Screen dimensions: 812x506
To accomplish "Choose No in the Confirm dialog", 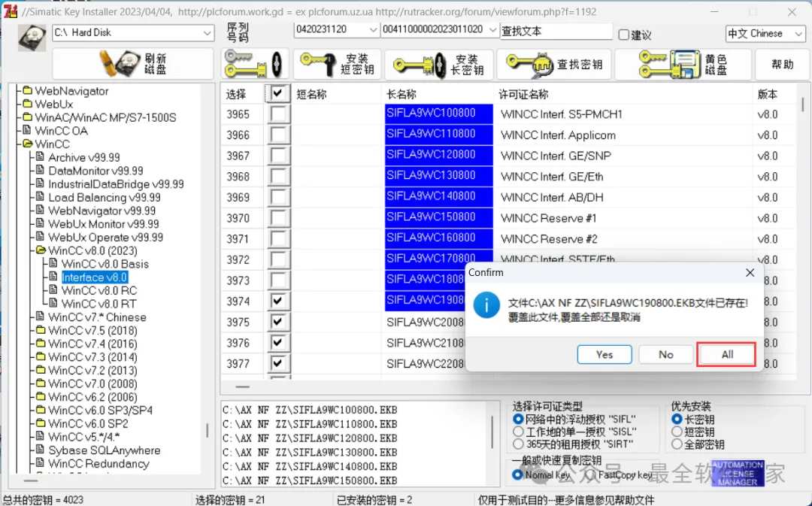I will click(666, 355).
